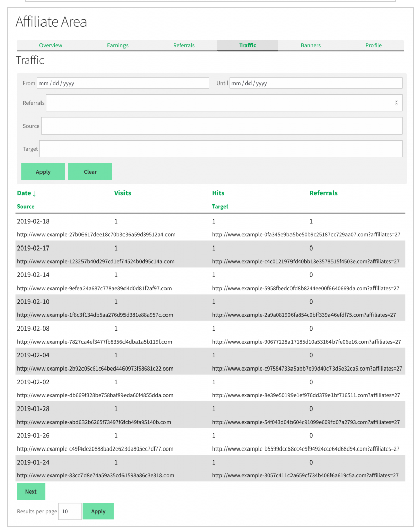The image size is (415, 532).
Task: Click the stepper arrows on the Referrals select
Action: [x=397, y=103]
